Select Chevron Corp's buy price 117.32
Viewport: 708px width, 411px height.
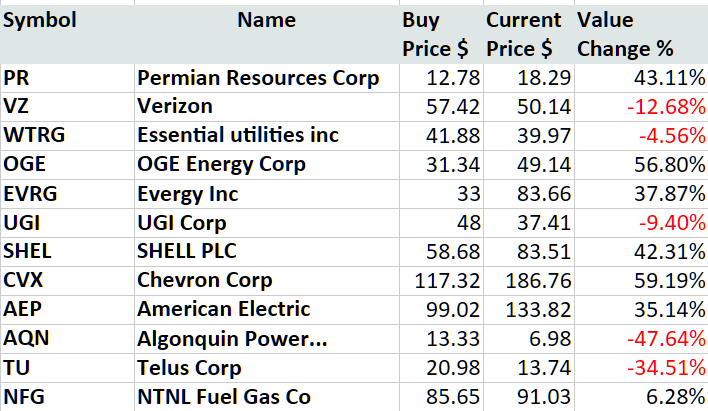coord(446,280)
